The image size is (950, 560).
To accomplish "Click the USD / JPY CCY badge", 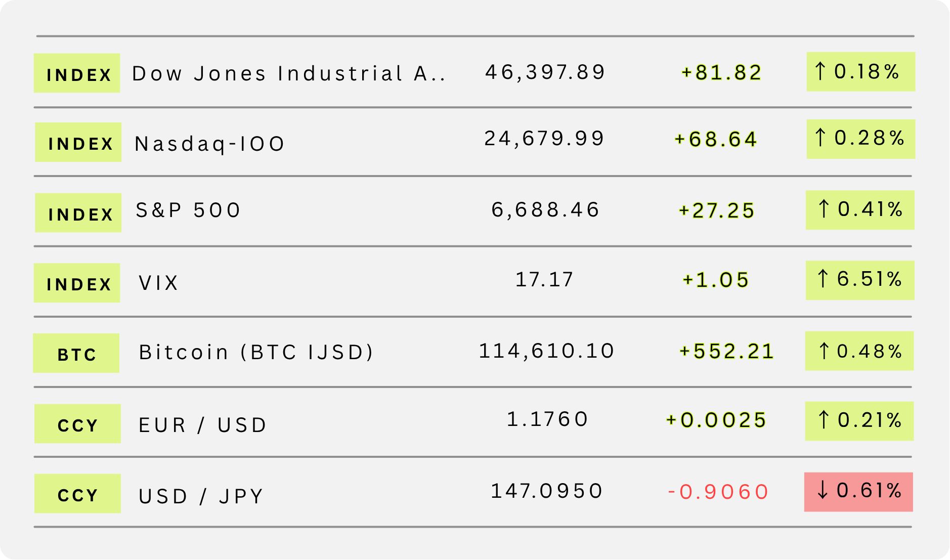I will click(x=77, y=494).
